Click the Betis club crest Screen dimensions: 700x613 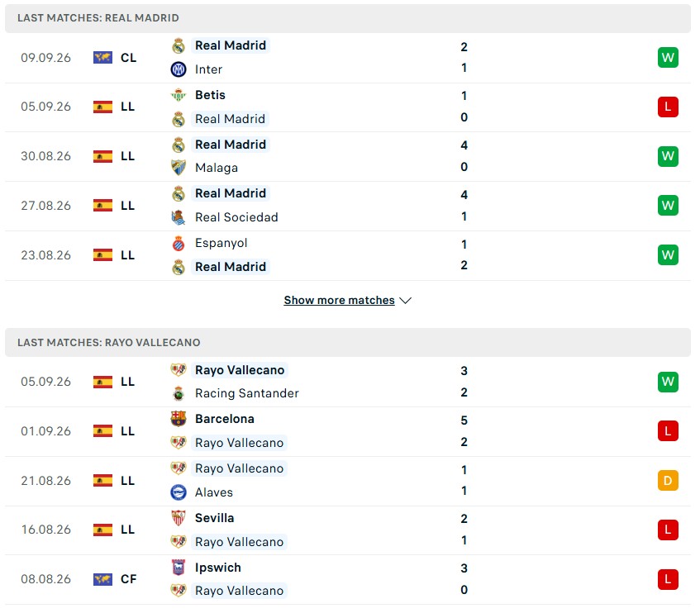[179, 95]
